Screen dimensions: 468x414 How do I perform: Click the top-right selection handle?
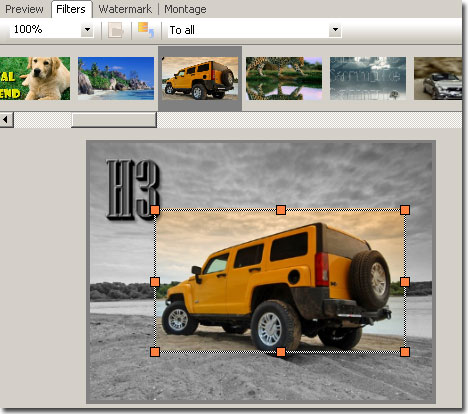pyautogui.click(x=405, y=210)
